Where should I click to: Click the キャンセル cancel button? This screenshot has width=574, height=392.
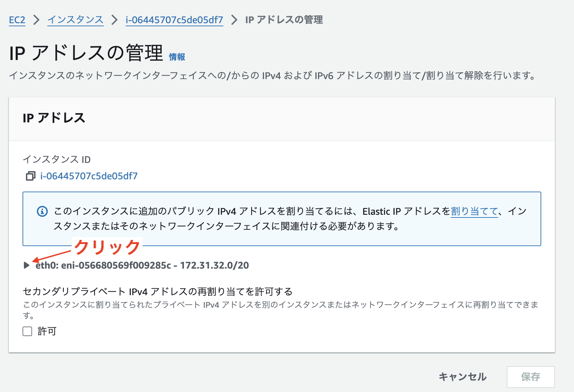tap(463, 377)
